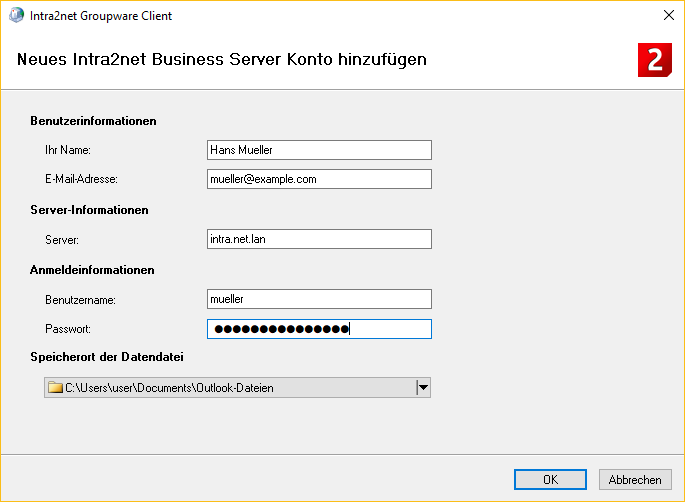The width and height of the screenshot is (685, 502).
Task: Close the Intra2net Groupware Client dialog
Action: pyautogui.click(x=668, y=15)
